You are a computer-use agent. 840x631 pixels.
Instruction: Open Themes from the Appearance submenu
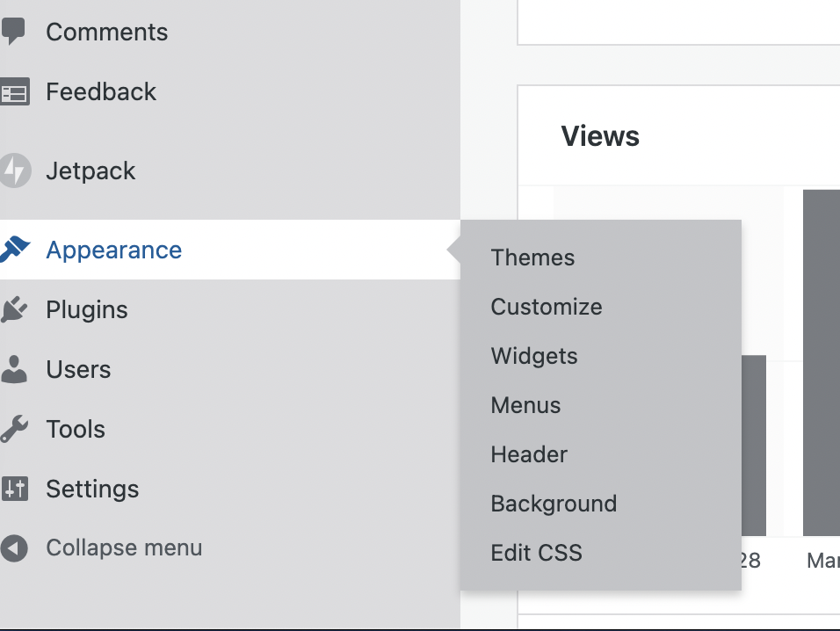coord(532,257)
